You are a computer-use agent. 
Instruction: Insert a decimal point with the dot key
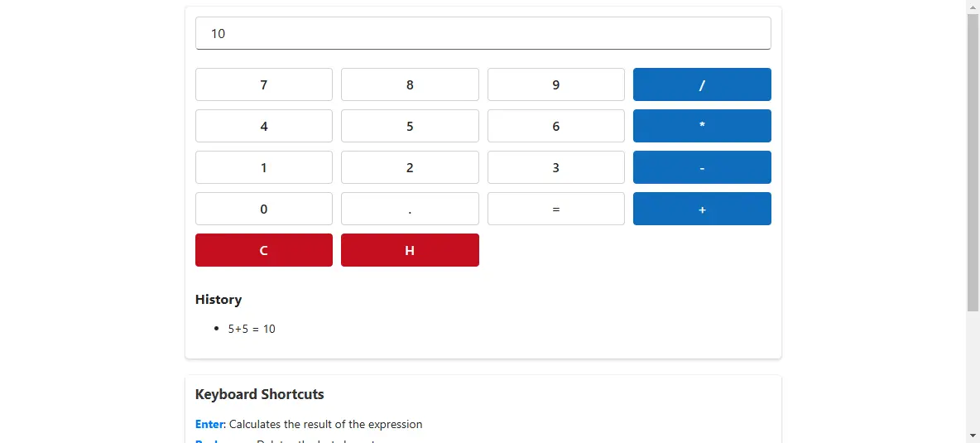[x=410, y=209]
